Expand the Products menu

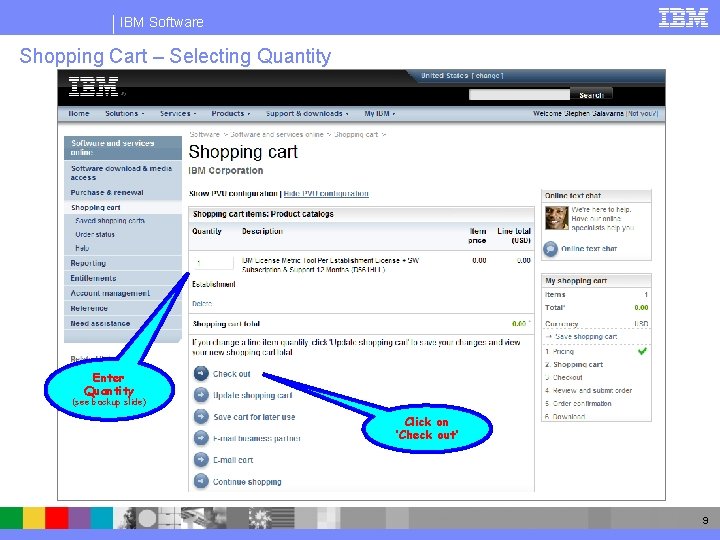point(231,113)
